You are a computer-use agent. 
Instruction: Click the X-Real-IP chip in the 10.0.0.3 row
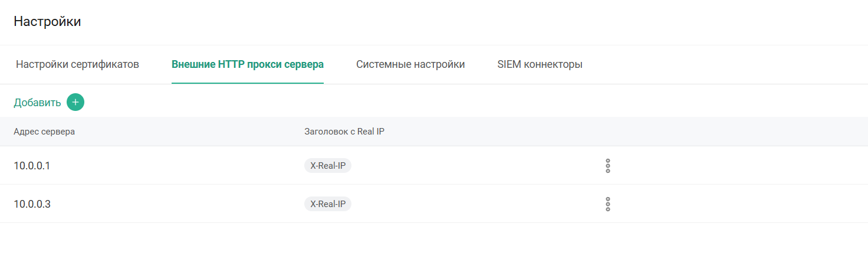click(328, 204)
